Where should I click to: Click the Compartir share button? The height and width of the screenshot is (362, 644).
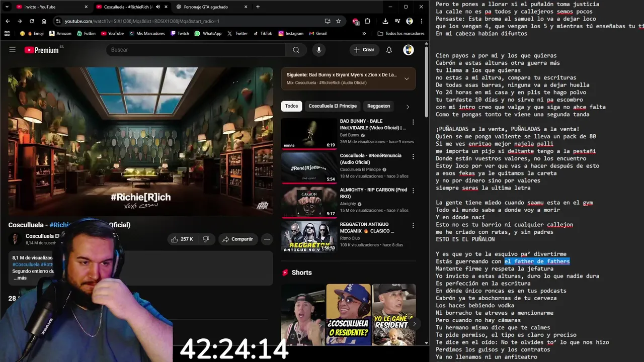(x=237, y=239)
